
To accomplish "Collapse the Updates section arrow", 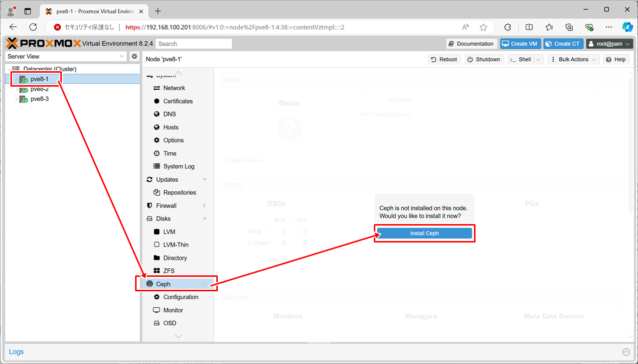I will 204,180.
